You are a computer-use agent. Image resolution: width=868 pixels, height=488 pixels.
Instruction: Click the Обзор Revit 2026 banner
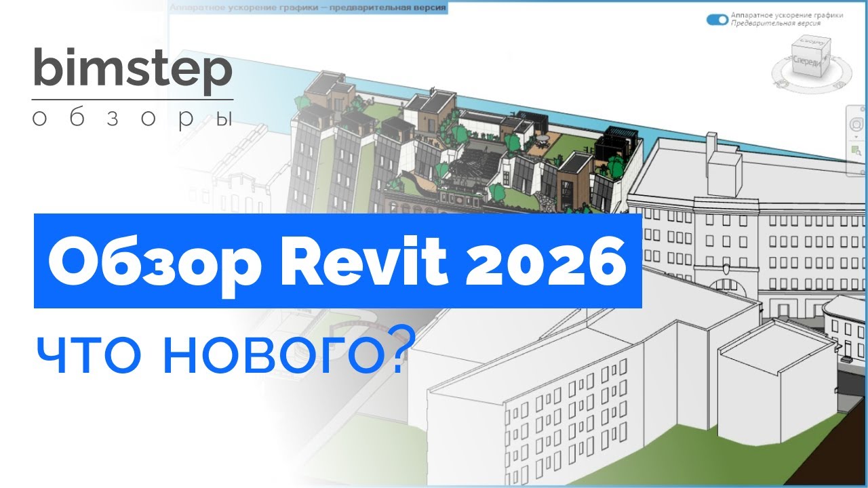coord(338,261)
